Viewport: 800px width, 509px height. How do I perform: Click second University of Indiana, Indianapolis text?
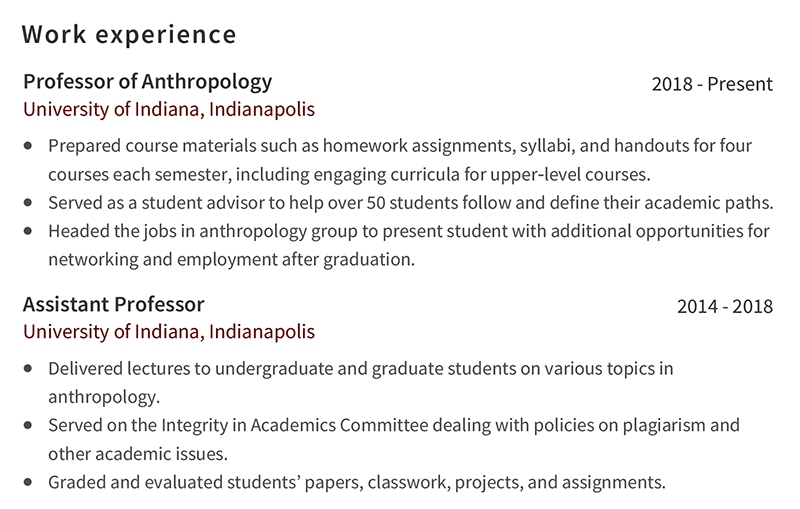click(169, 332)
